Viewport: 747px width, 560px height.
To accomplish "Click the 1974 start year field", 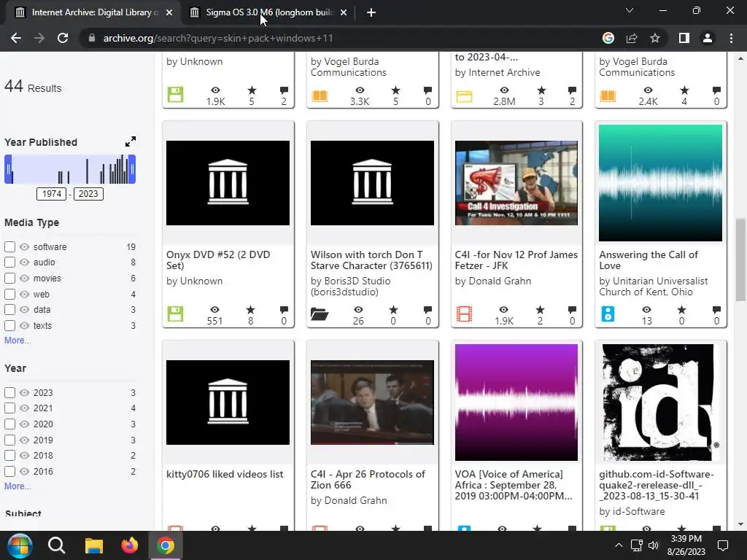I will (52, 194).
